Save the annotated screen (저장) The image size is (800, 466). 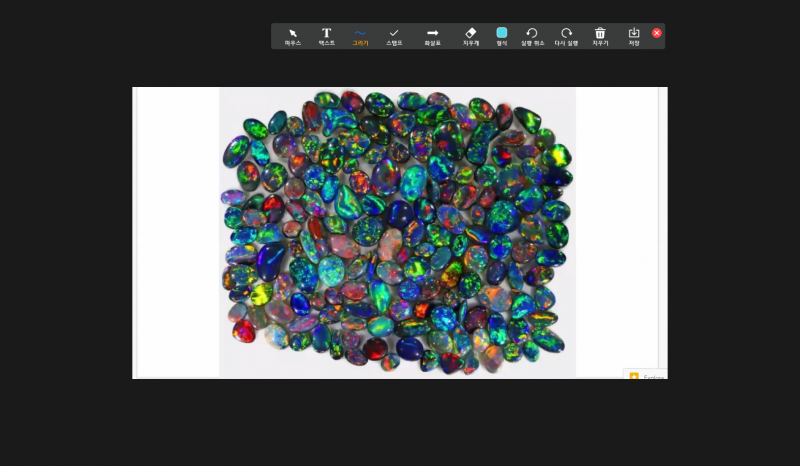tap(634, 36)
